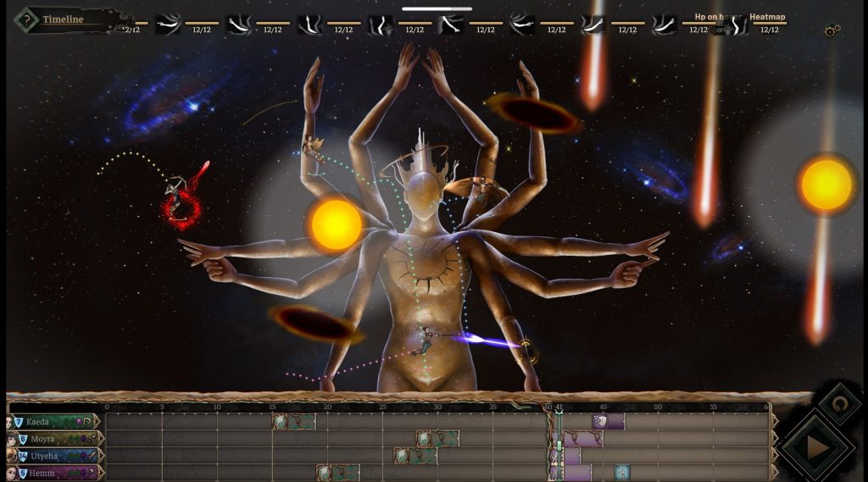868x482 pixels.
Task: Click the timeline playhead marker at 41
Action: pos(559,409)
